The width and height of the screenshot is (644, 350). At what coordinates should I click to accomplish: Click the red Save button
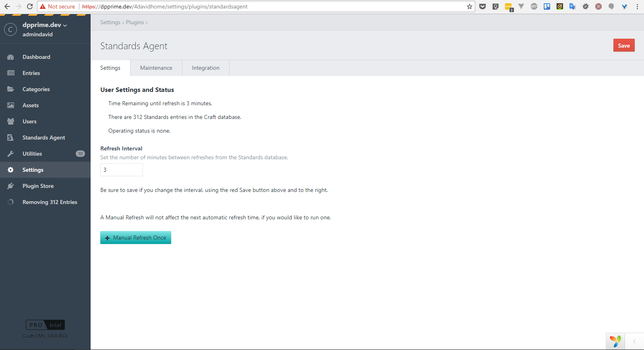click(624, 45)
